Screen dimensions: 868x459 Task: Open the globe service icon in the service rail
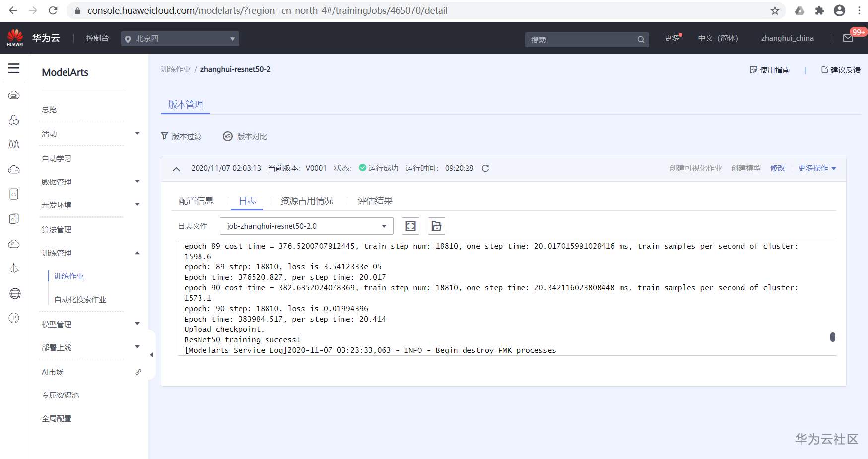click(15, 293)
